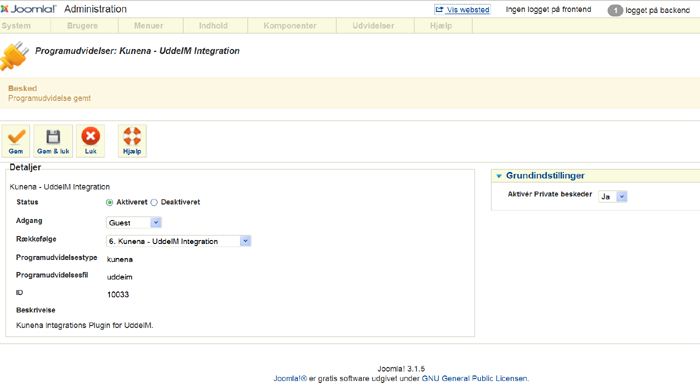Click the 'Programudvidelse gemt' message text
700x388 pixels.
(x=50, y=98)
